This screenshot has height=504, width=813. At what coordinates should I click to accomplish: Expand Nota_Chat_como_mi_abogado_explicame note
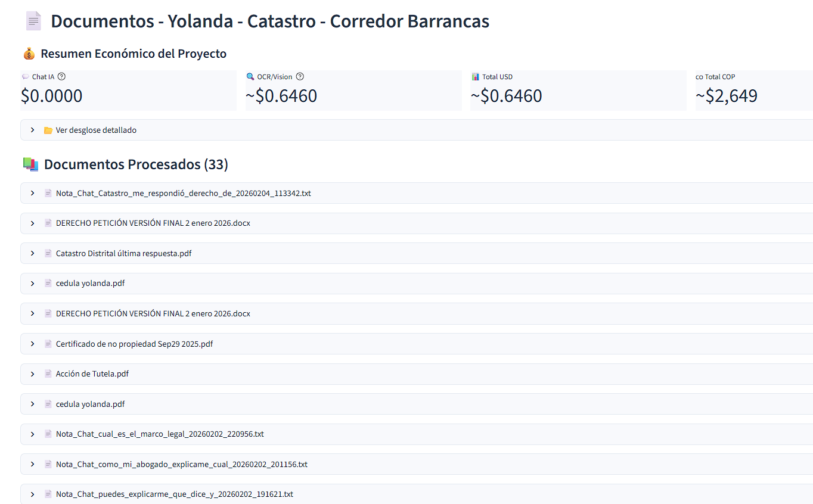[x=33, y=464]
